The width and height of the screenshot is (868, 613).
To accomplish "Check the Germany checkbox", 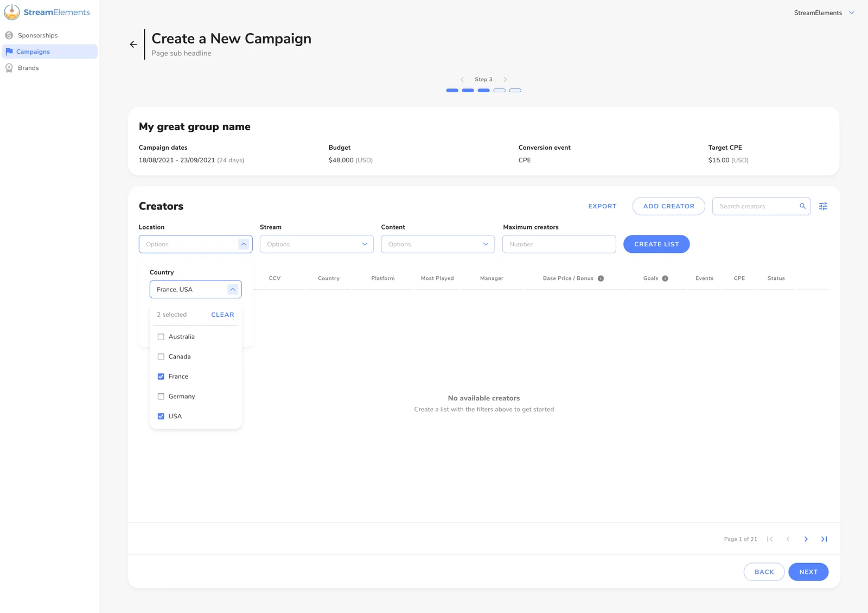I will click(161, 397).
